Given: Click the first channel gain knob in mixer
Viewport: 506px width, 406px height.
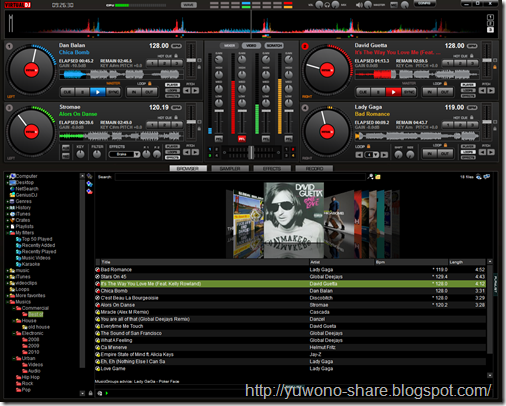Looking at the screenshot, I should 219,60.
